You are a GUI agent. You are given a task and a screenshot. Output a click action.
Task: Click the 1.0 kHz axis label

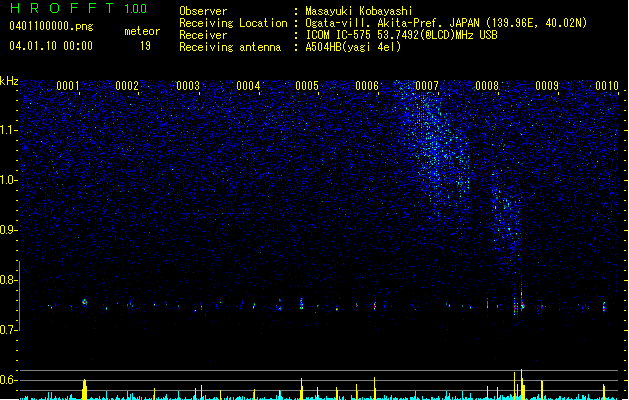pyautogui.click(x=8, y=180)
